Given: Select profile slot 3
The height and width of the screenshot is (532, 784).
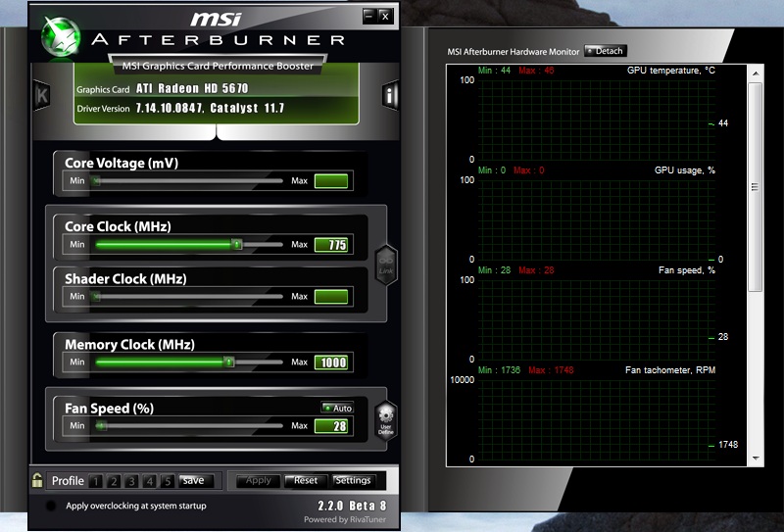Looking at the screenshot, I should tap(131, 481).
